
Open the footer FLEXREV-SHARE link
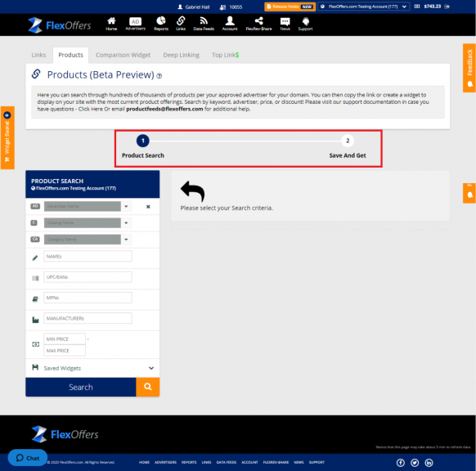[276, 462]
